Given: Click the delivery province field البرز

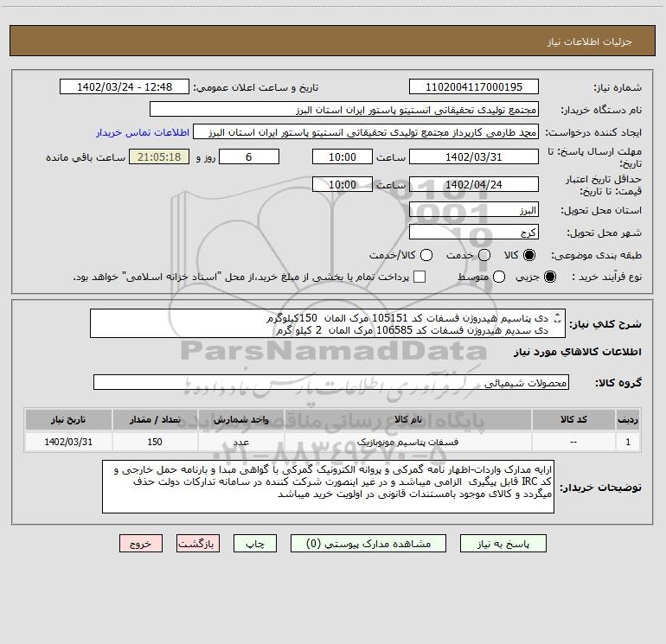Looking at the screenshot, I should 474,210.
